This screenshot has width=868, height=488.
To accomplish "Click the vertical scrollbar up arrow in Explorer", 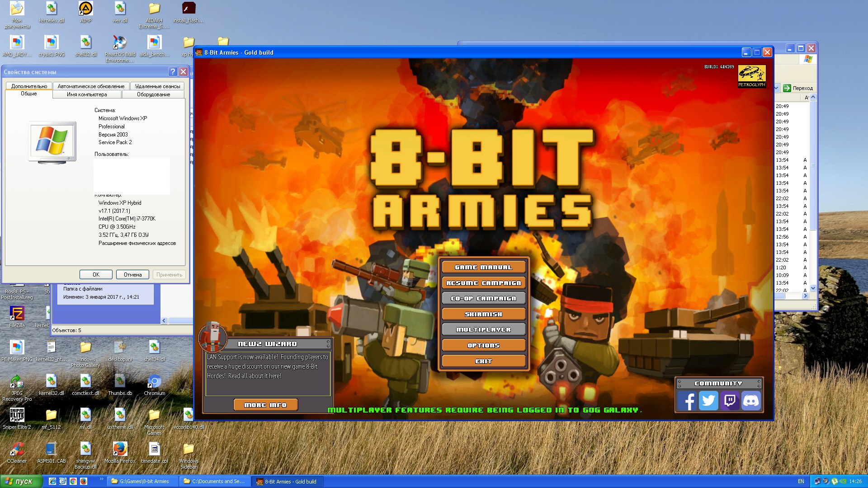I will click(813, 97).
